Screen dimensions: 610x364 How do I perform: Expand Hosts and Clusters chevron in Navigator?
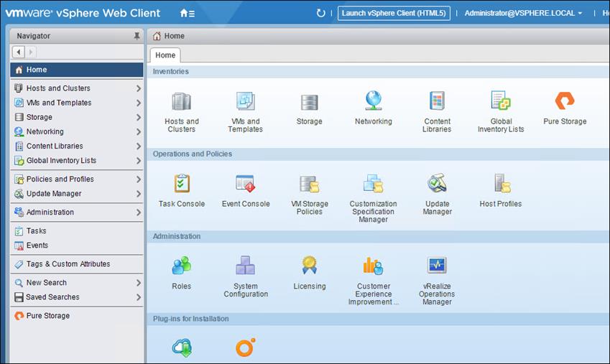tap(139, 88)
